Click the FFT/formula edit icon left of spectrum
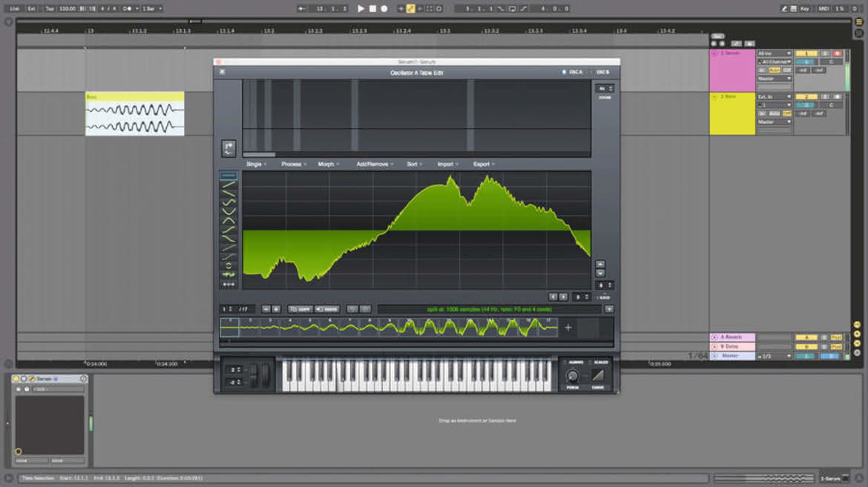This screenshot has width=868, height=487. click(228, 148)
